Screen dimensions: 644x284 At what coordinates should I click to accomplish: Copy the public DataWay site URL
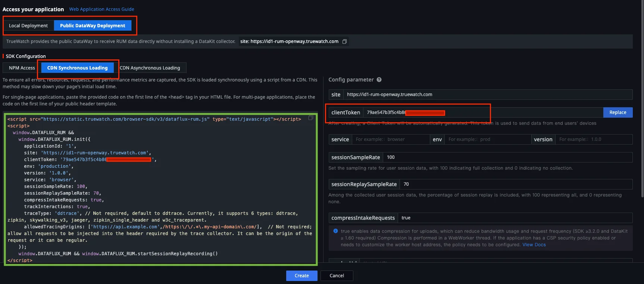[344, 41]
